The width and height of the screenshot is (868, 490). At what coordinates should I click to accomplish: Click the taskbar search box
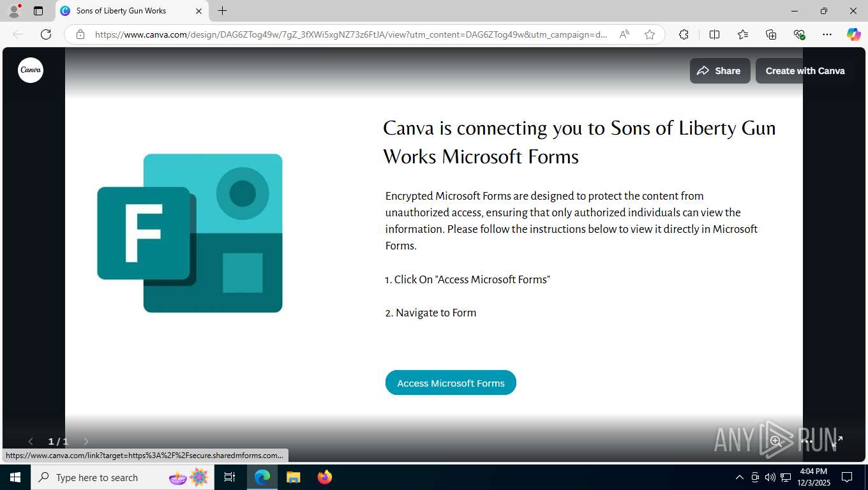pos(122,477)
